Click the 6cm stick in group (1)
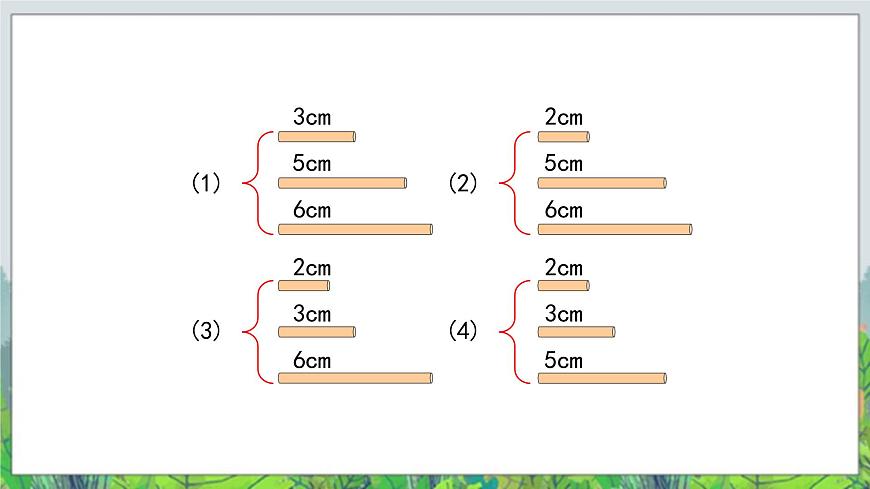This screenshot has height=489, width=870. (x=355, y=229)
